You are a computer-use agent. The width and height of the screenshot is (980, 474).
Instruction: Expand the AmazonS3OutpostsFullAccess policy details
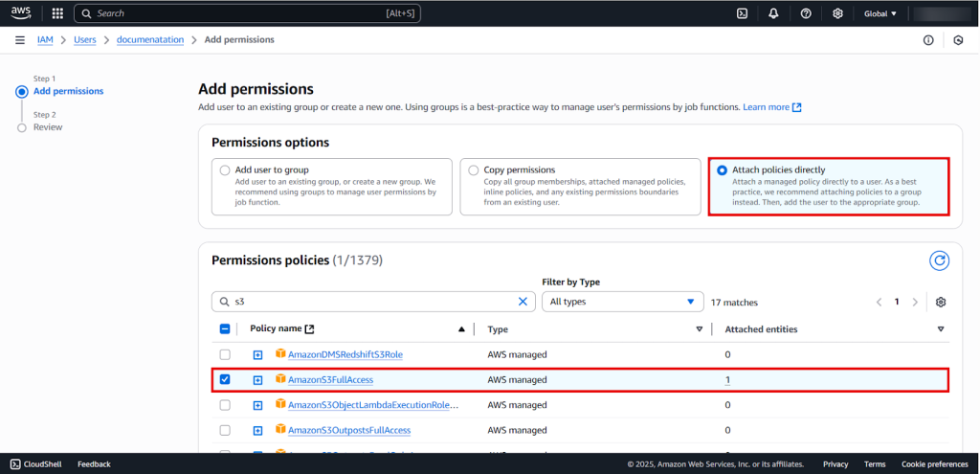257,430
